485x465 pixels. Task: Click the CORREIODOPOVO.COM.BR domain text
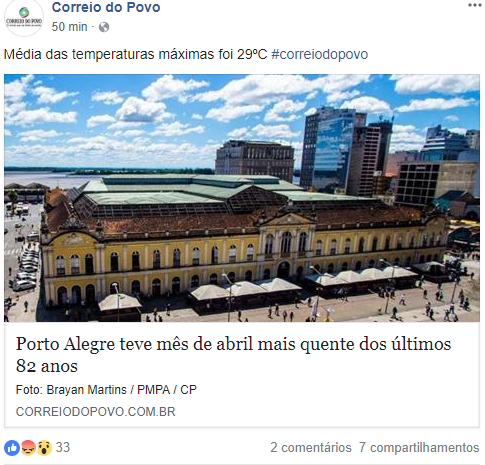96,412
